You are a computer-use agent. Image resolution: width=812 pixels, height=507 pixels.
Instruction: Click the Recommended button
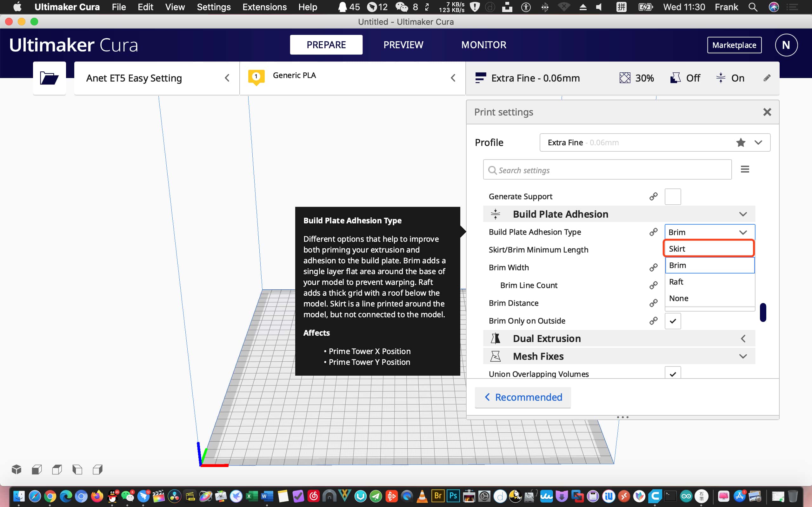click(522, 397)
